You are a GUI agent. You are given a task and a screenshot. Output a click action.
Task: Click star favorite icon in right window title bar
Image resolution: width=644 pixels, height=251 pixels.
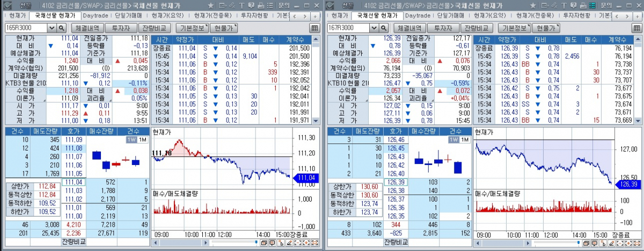tap(533, 5)
